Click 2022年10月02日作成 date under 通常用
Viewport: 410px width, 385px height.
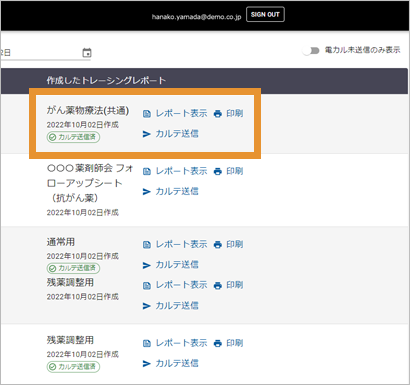(83, 256)
